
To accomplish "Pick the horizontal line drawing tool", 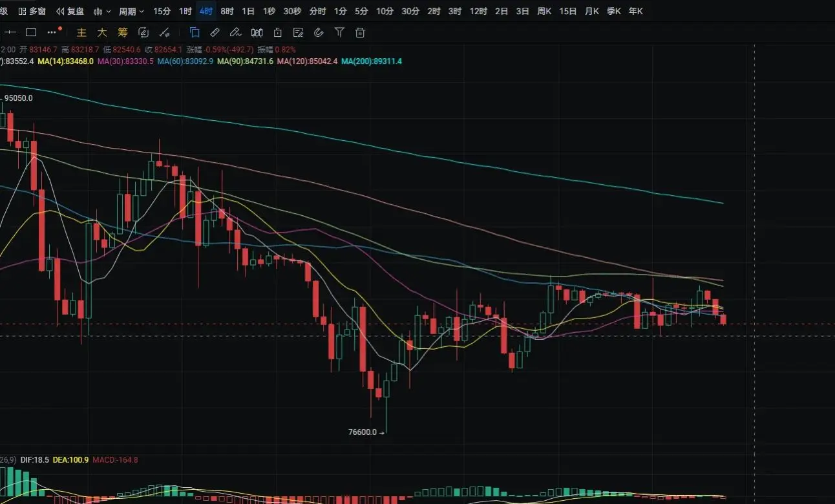I will pos(10,32).
